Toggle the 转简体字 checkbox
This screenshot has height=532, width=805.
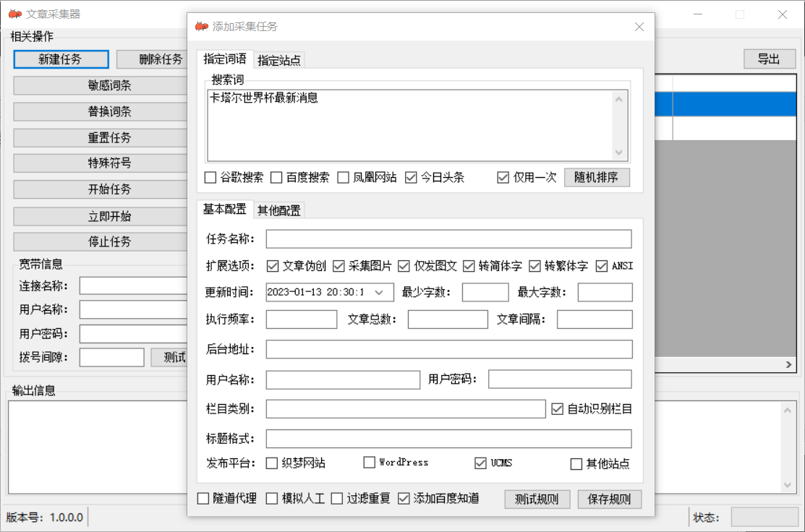469,266
